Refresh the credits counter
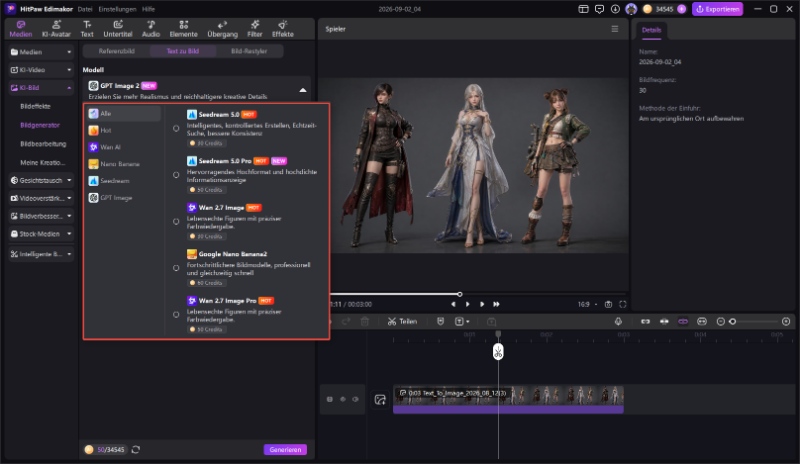The height and width of the screenshot is (464, 800). tap(136, 450)
